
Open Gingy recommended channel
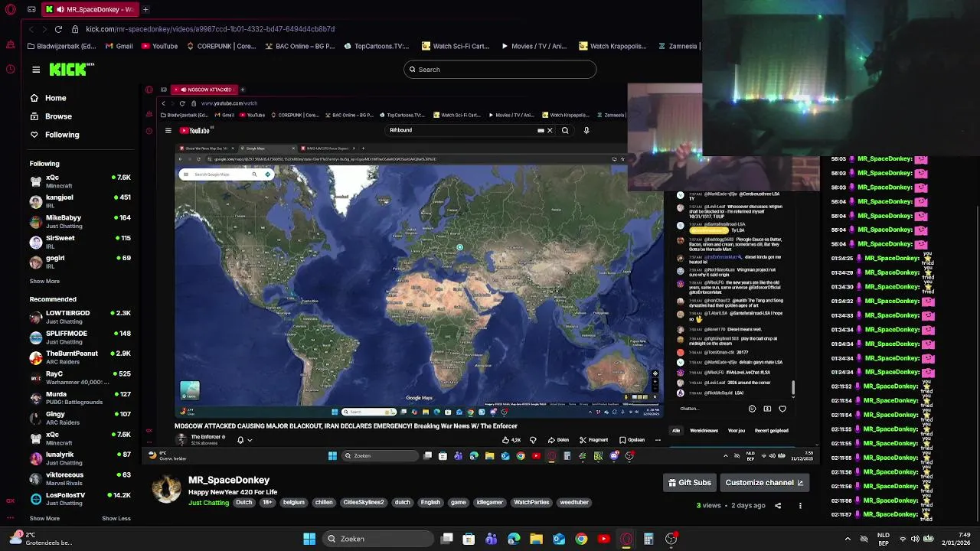(x=80, y=418)
